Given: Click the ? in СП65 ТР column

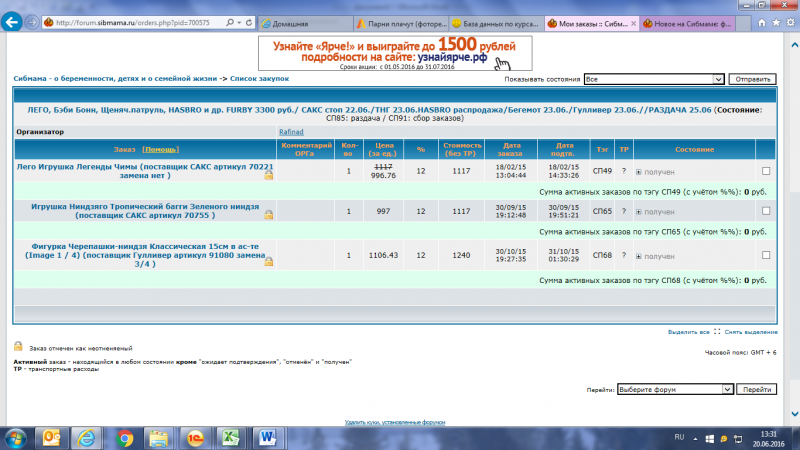Looking at the screenshot, I should click(x=623, y=211).
